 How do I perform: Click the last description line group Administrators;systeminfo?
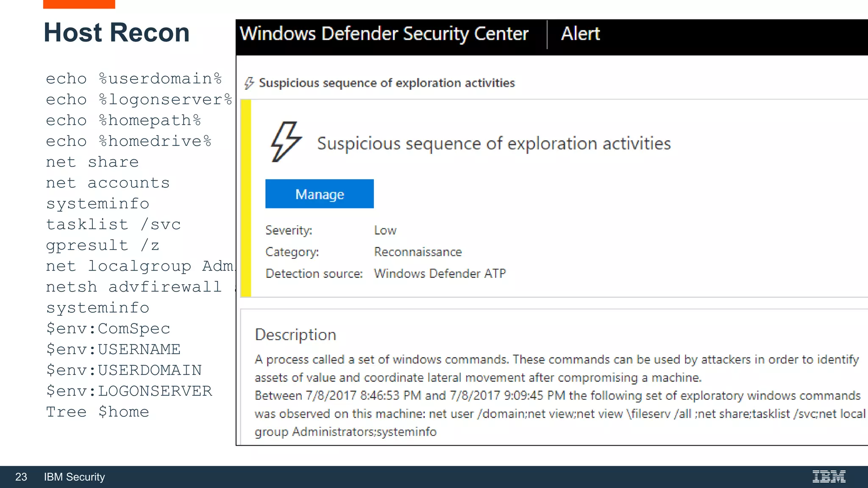345,432
